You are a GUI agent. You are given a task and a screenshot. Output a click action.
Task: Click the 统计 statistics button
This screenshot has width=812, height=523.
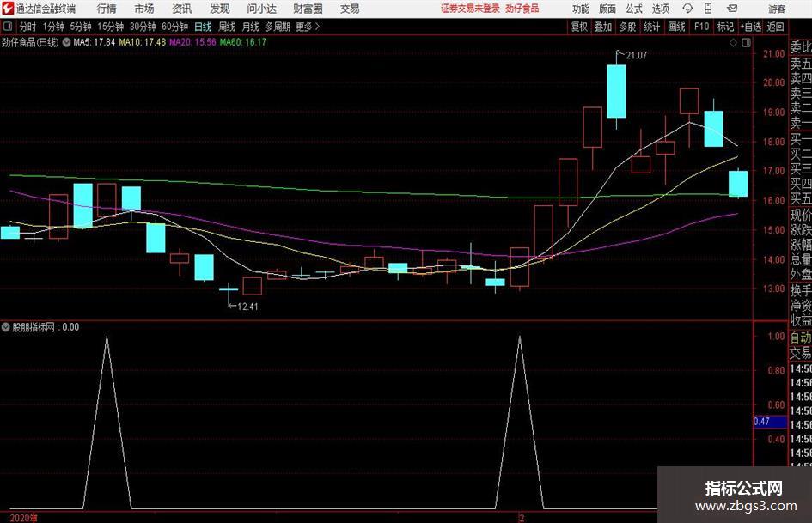[652, 27]
